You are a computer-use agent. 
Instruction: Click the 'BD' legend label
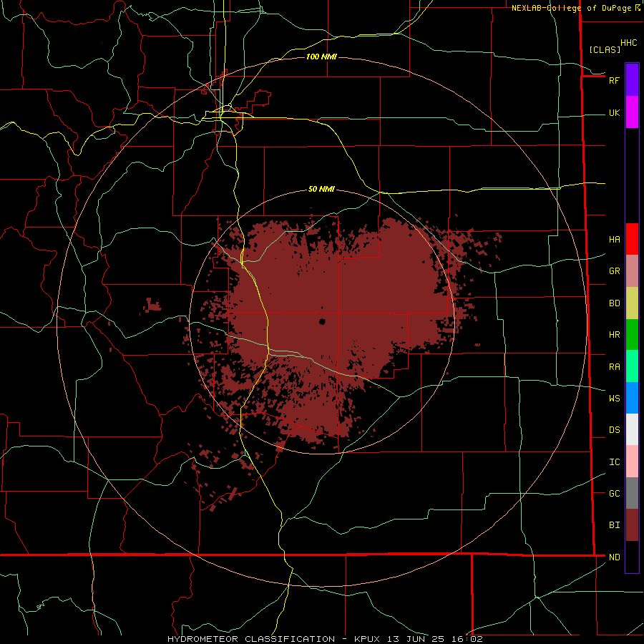click(x=614, y=303)
